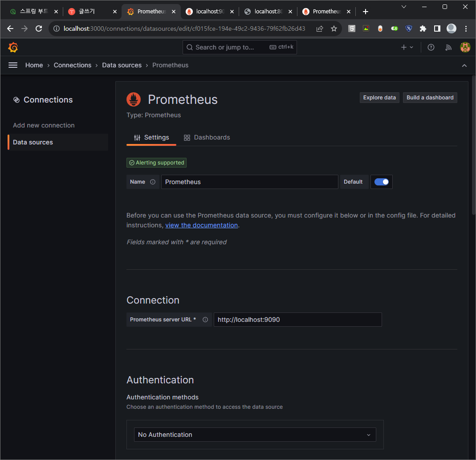Click the site information icon in address bar
476x460 pixels.
pos(57,29)
